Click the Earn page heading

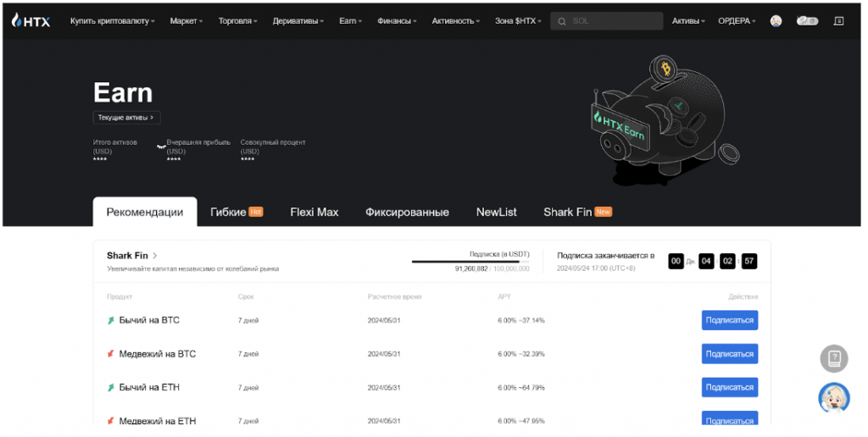point(123,92)
